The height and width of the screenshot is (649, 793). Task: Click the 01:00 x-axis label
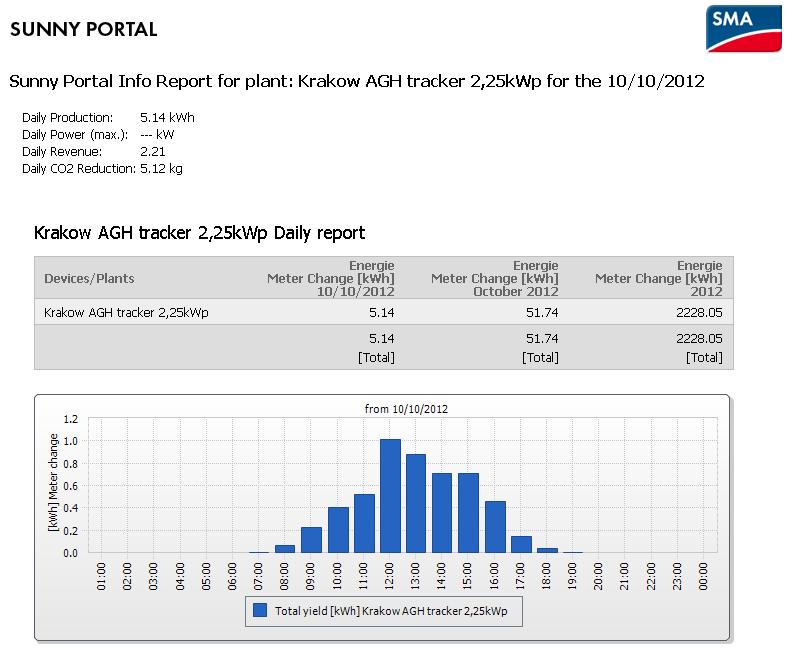pyautogui.click(x=102, y=576)
